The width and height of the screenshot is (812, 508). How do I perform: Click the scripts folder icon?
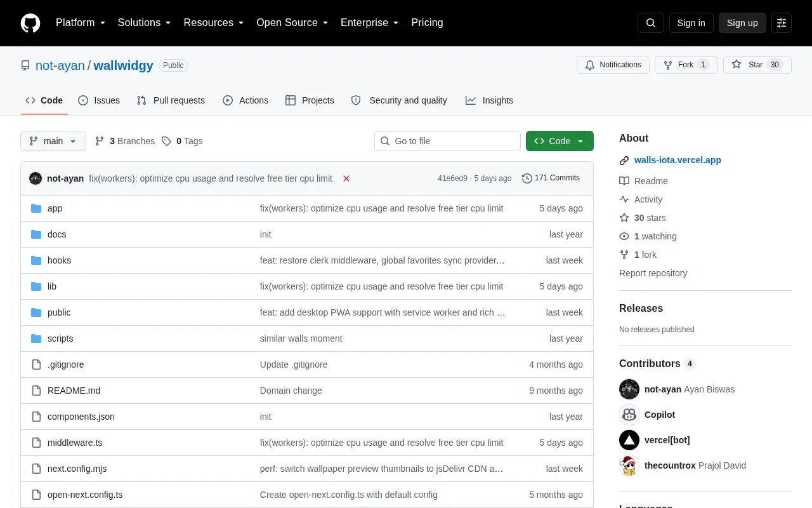click(x=36, y=338)
